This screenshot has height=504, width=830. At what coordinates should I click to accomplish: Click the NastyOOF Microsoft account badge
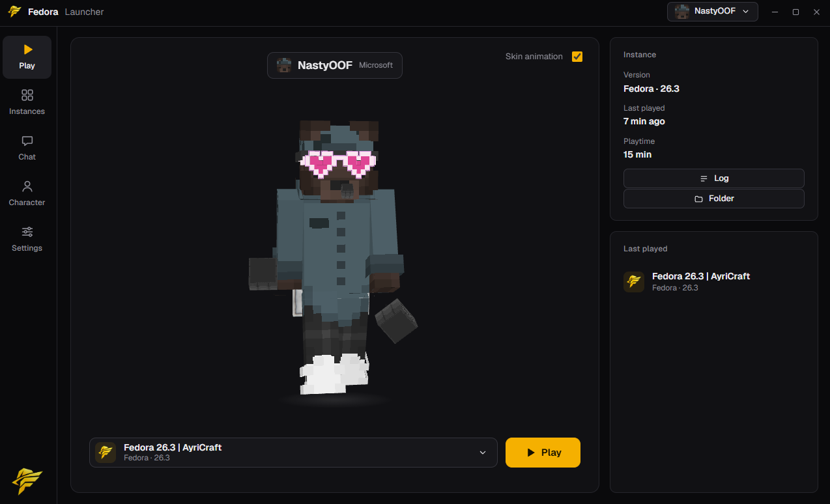pyautogui.click(x=335, y=65)
